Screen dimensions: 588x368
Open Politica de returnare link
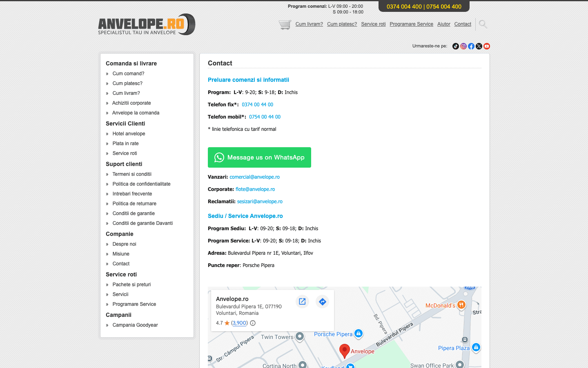click(x=134, y=204)
